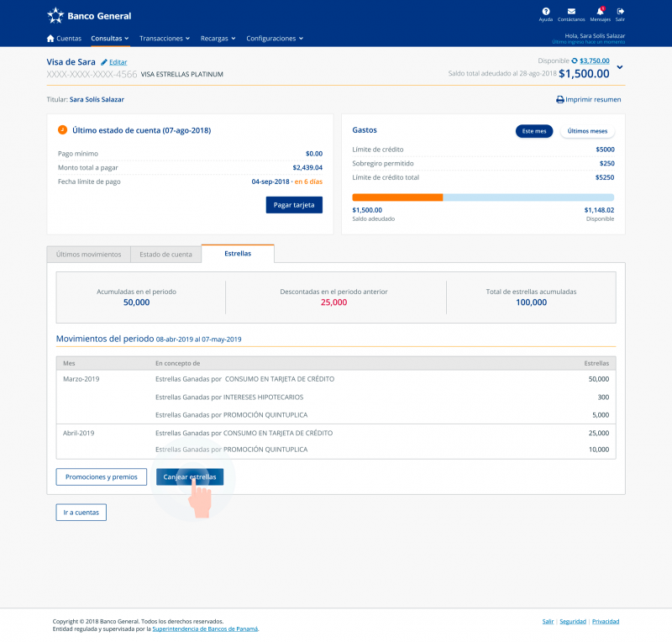Switch to Últimos meses view

587,131
